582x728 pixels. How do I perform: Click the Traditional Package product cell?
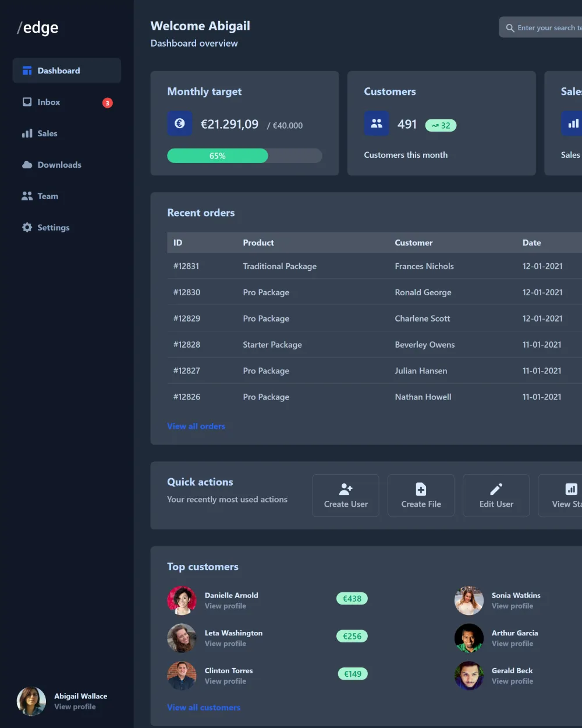coord(280,266)
